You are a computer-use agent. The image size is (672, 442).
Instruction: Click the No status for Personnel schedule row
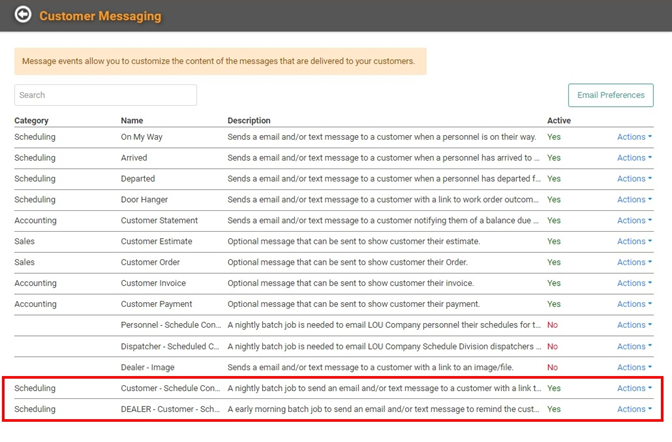coord(552,325)
